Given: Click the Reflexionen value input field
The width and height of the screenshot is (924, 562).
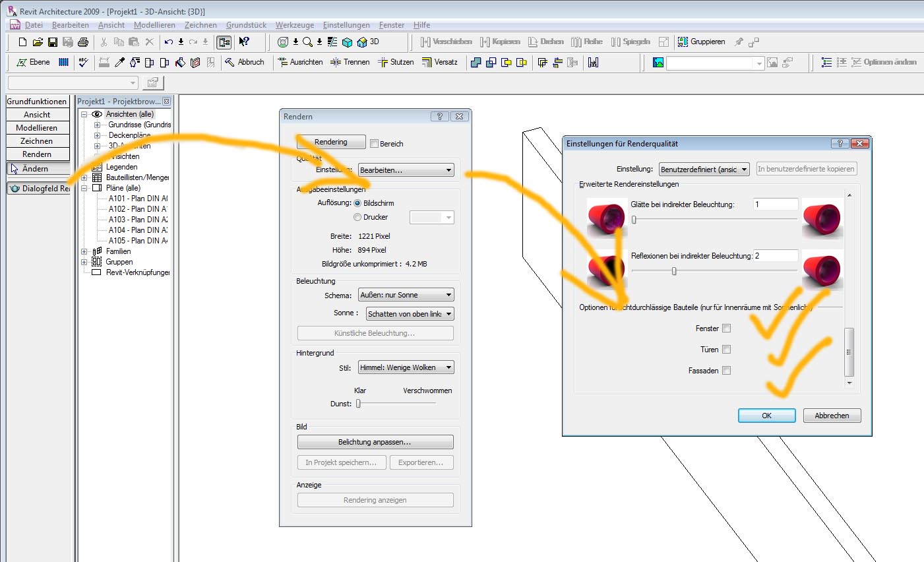Looking at the screenshot, I should [x=776, y=256].
